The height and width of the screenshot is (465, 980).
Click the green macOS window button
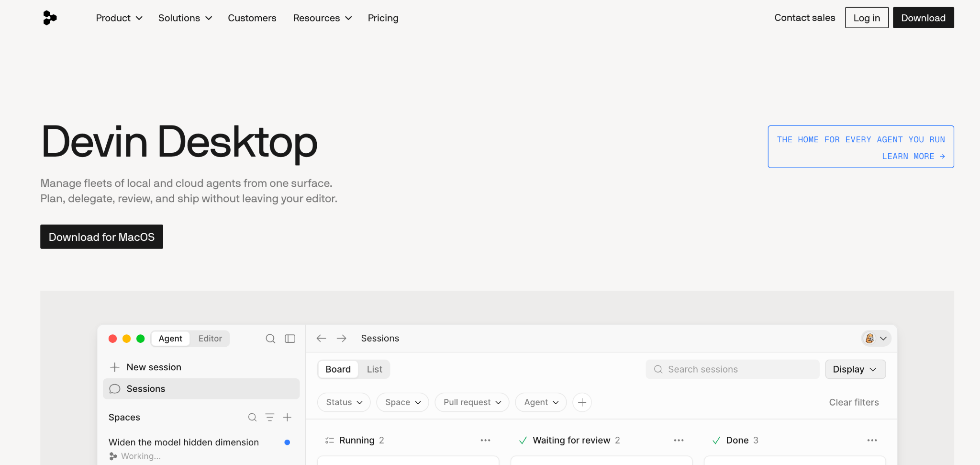point(140,339)
